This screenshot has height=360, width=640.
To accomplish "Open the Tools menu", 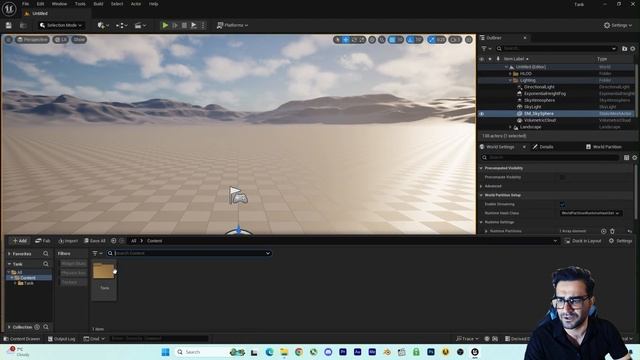I will [x=80, y=4].
